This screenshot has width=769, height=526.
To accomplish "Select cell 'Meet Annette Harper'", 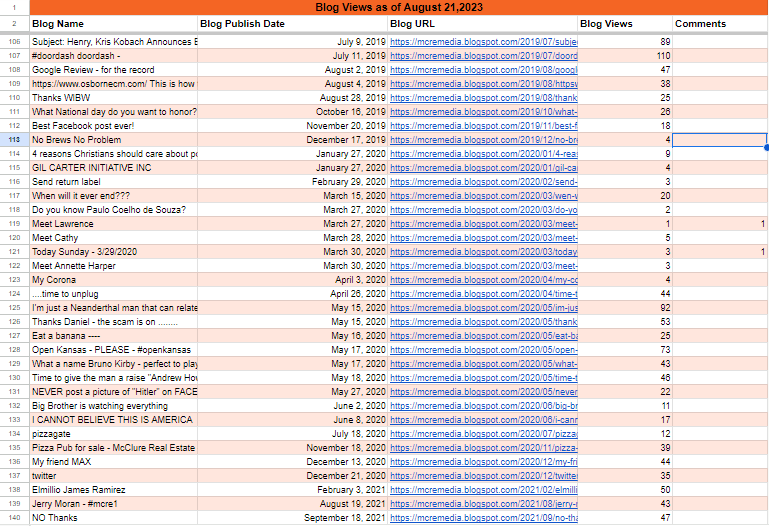I will point(113,266).
